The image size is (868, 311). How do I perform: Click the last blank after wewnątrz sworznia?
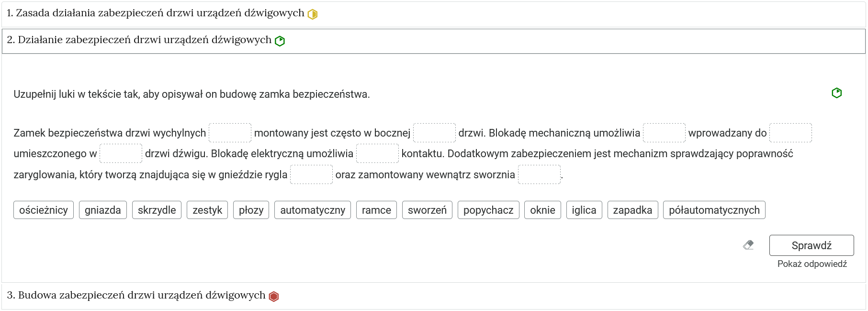tap(539, 174)
